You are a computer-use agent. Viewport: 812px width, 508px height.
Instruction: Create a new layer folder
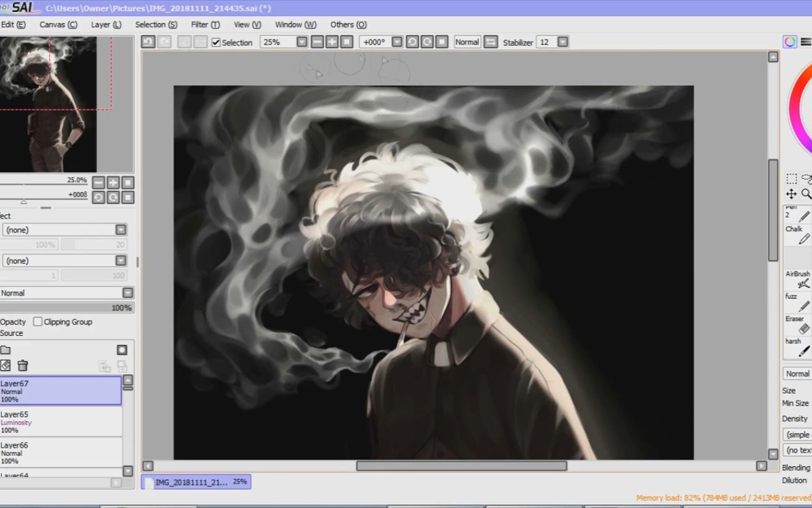[x=6, y=350]
